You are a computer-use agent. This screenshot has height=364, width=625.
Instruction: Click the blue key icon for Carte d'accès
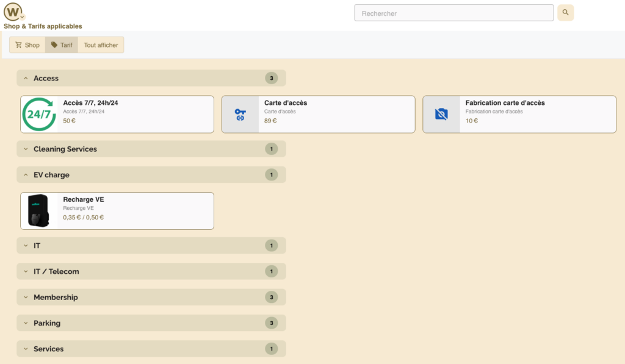pos(240,114)
